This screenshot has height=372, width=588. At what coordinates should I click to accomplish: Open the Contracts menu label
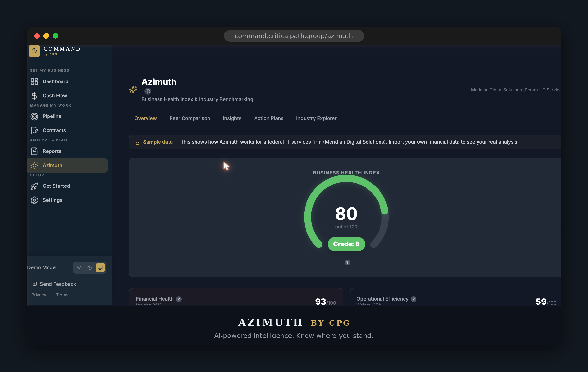[54, 130]
